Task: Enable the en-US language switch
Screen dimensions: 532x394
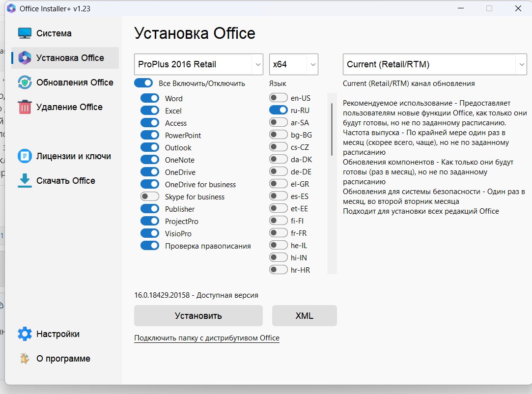Action: pos(279,98)
